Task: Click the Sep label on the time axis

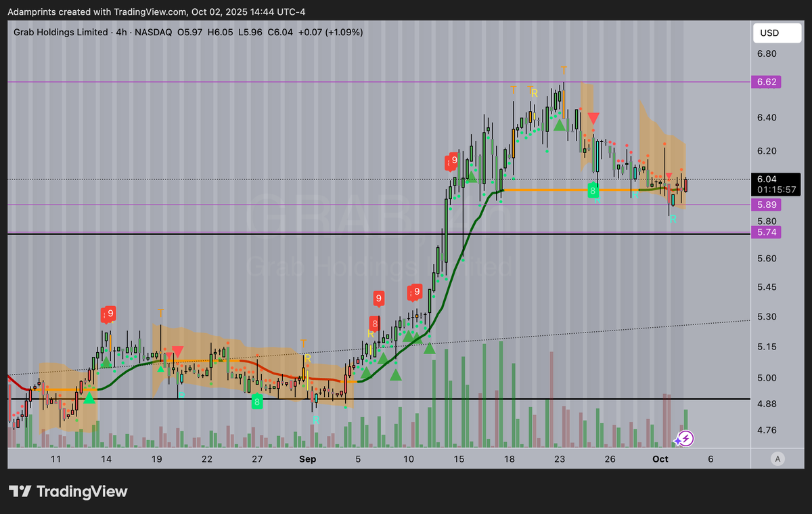Action: [308, 459]
